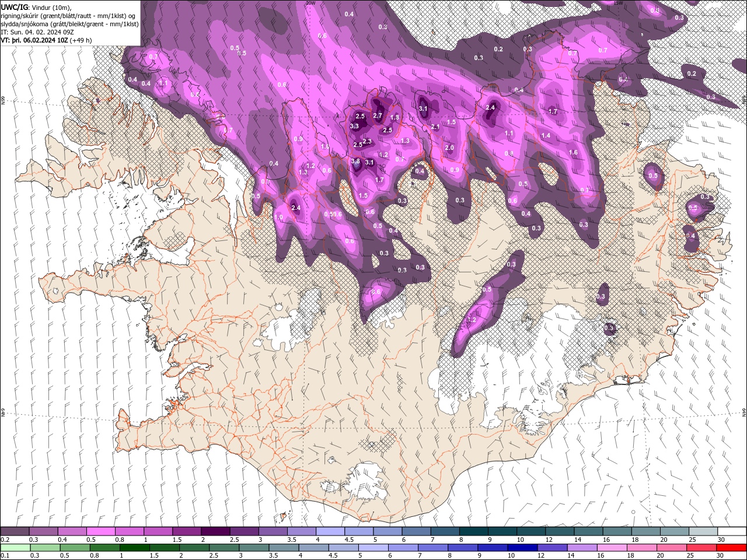This screenshot has width=747, height=560.
Task: Click the white swatch above the red one
Action: (x=732, y=531)
